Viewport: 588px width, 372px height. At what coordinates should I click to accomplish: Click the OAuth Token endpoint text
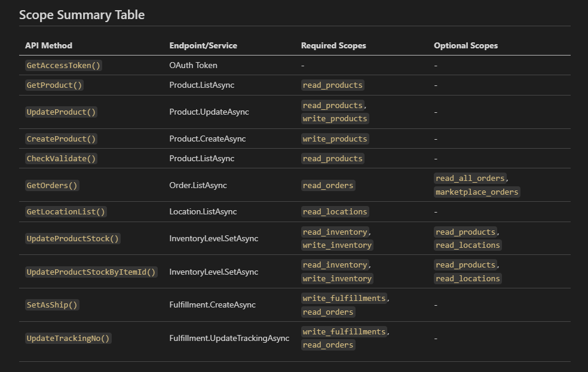pos(193,65)
